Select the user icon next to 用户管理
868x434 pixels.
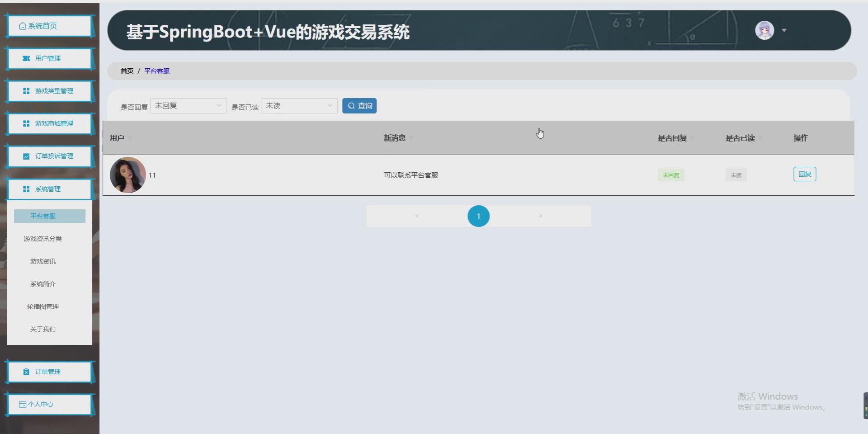click(x=26, y=58)
